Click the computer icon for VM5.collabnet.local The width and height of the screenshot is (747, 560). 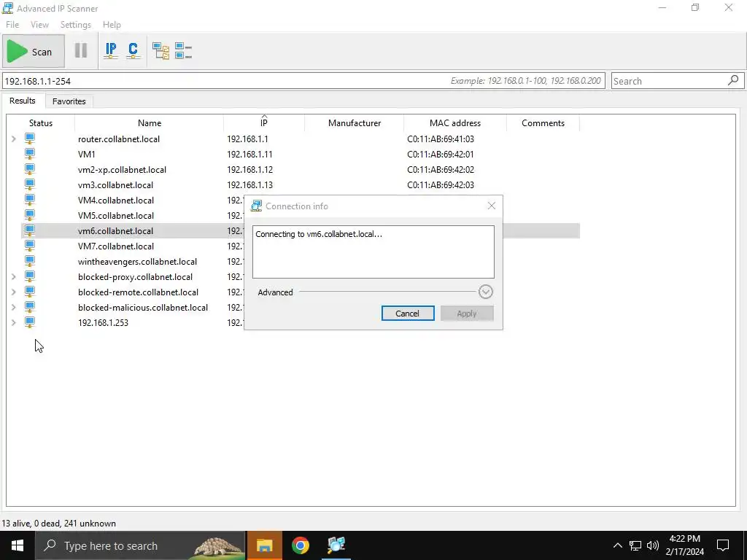coord(29,215)
